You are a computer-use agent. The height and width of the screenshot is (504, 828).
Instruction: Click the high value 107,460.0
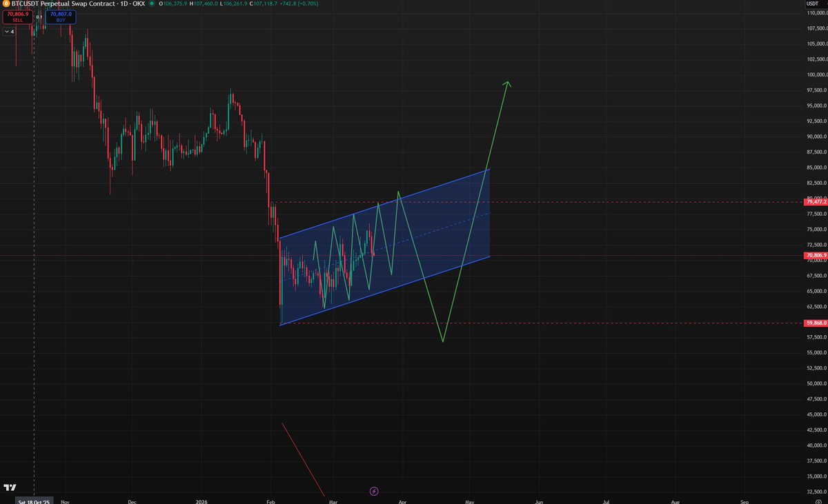205,3
